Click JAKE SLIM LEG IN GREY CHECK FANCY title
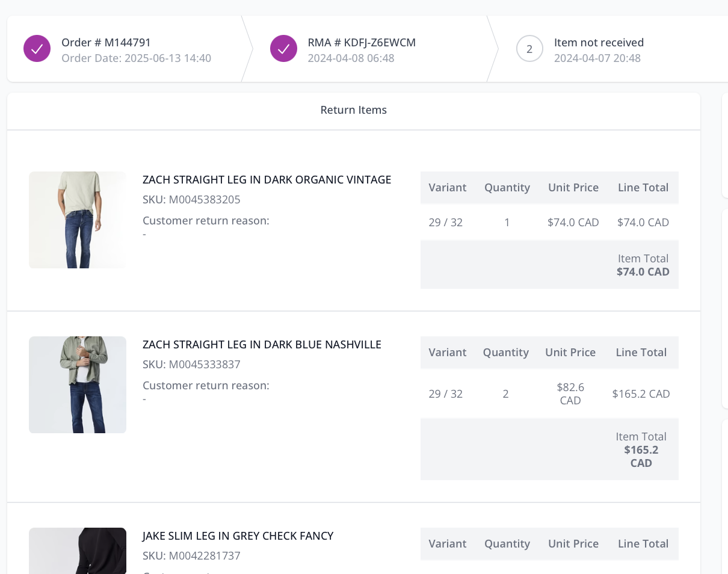Screen dimensions: 728x574 coord(238,535)
